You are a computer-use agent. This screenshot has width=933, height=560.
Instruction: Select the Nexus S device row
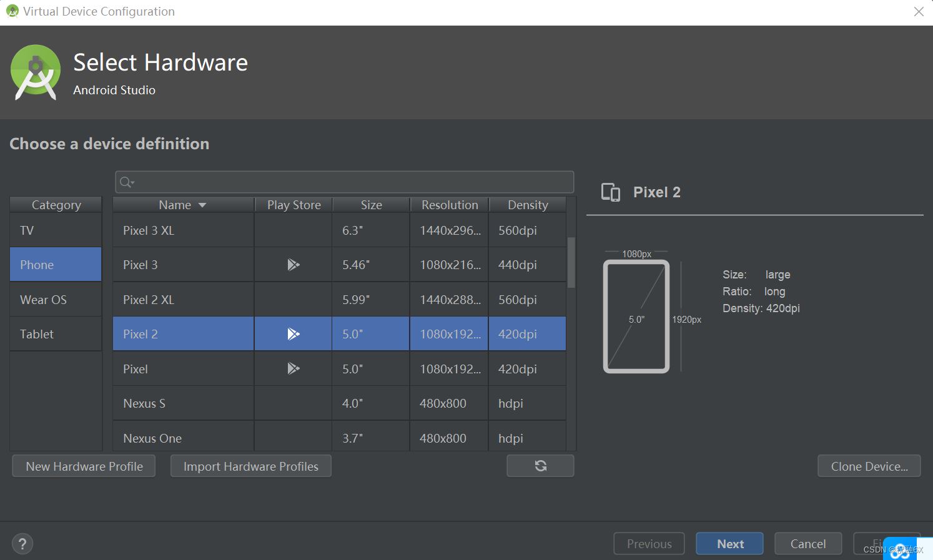[340, 403]
